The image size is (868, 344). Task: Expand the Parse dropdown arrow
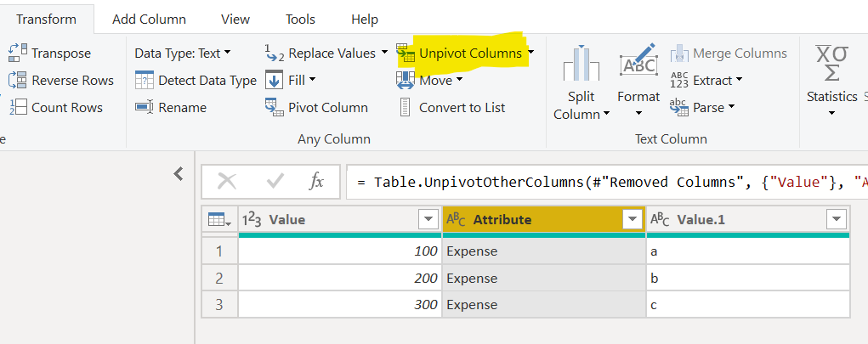point(731,107)
